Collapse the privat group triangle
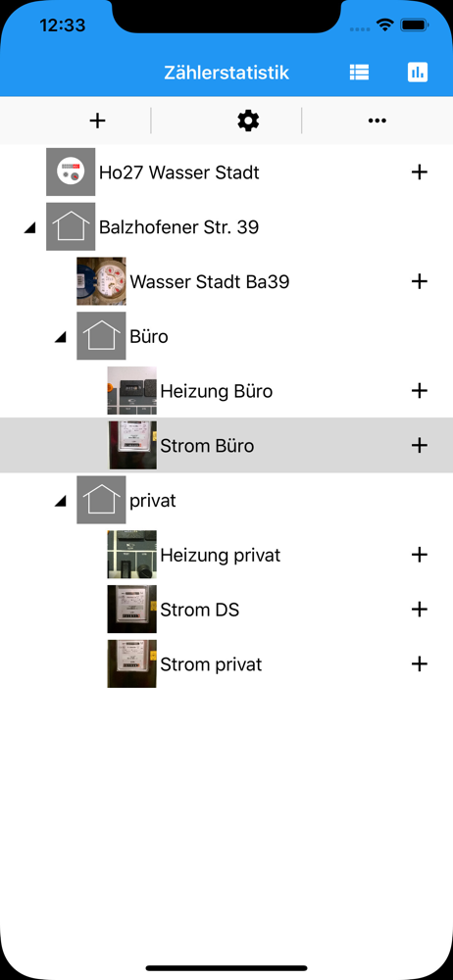Screen dimensions: 453x980 (60, 501)
